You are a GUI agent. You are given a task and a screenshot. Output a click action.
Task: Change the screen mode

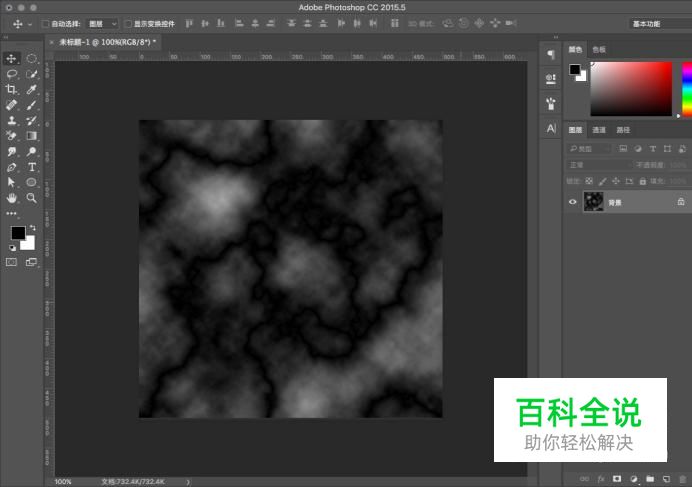pos(31,262)
